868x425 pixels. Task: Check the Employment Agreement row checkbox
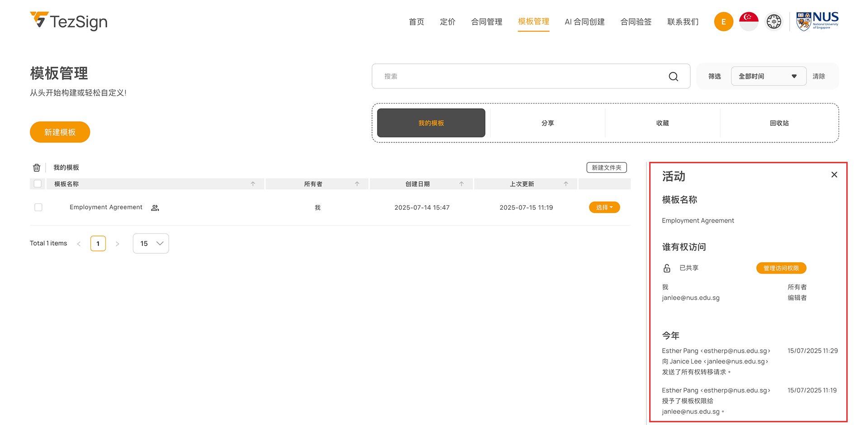(38, 207)
